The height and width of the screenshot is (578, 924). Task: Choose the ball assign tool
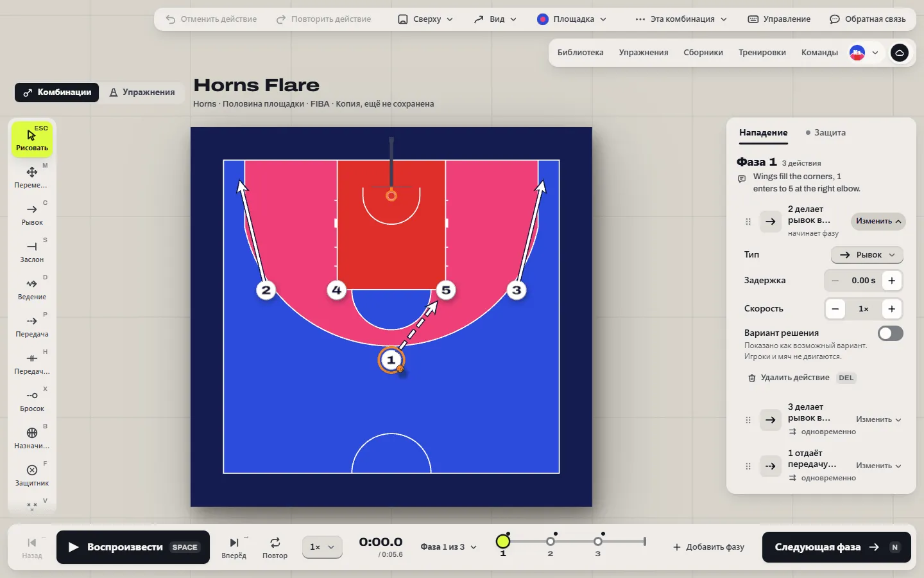click(x=32, y=437)
